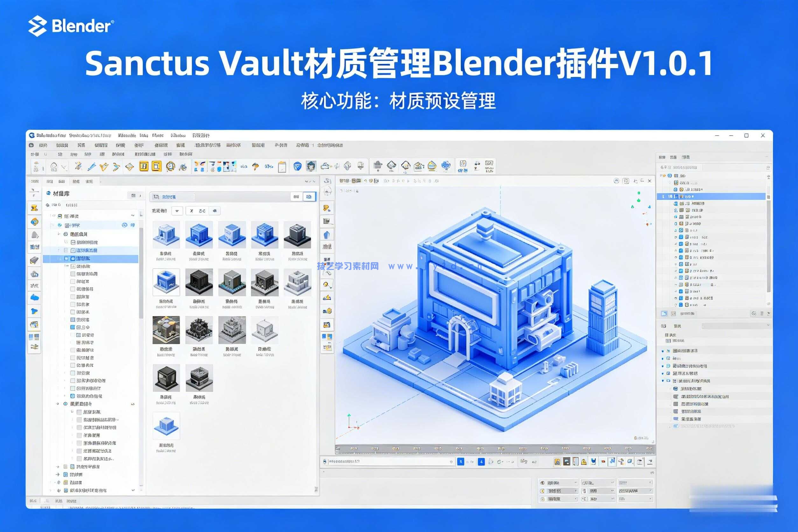798x532 pixels.
Task: Click the gray cone icon in the left sidebar
Action: 34,235
